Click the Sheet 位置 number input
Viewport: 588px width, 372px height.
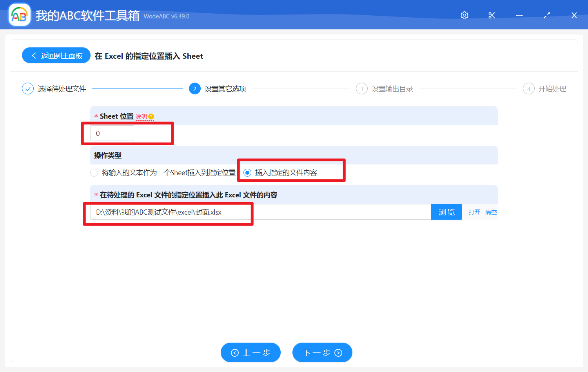click(112, 133)
